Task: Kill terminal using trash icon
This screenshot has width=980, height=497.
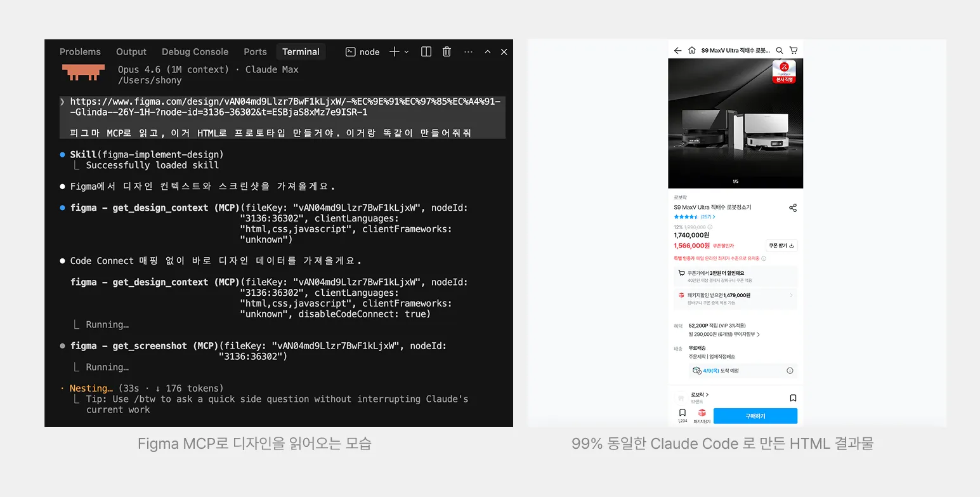Action: (x=447, y=52)
